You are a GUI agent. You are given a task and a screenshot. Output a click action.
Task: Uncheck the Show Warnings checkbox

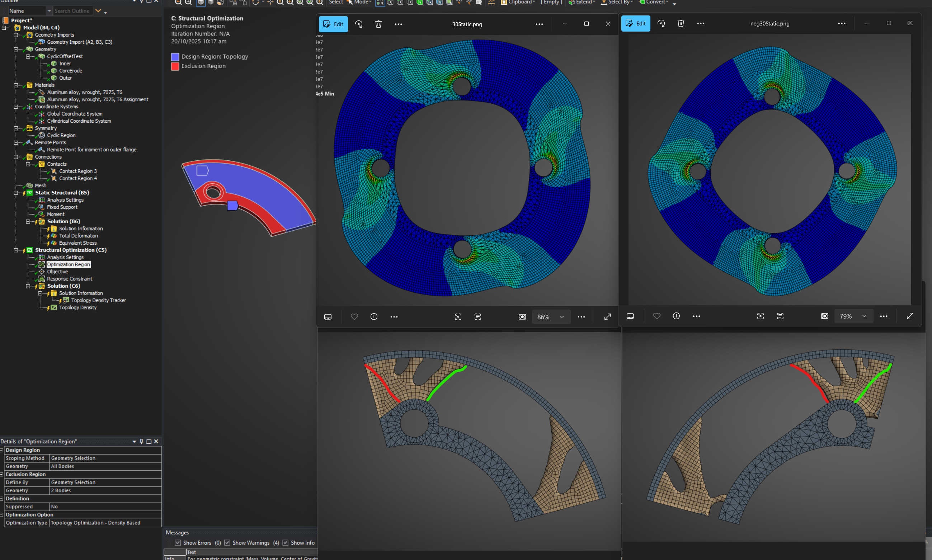(227, 543)
